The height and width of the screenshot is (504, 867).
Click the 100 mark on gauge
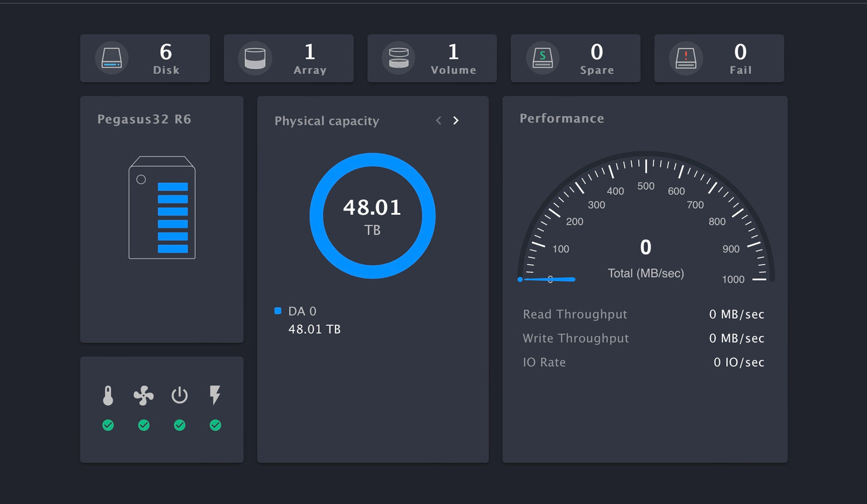560,249
